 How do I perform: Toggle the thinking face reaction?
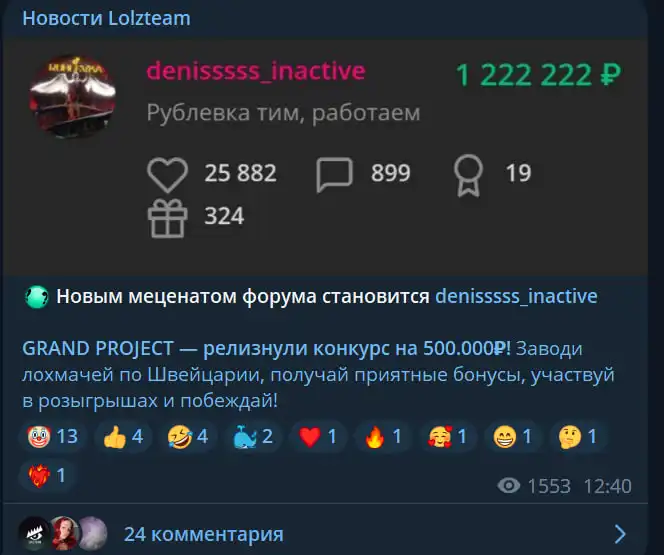[578, 436]
